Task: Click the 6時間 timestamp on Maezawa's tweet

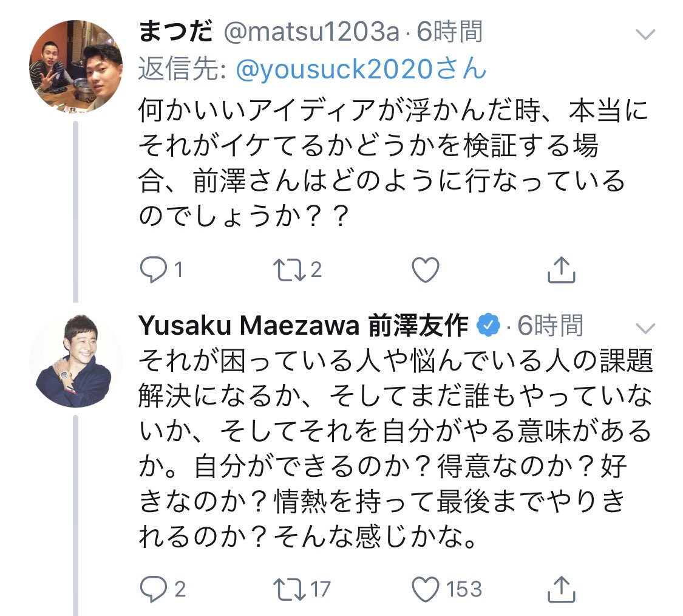Action: tap(550, 327)
